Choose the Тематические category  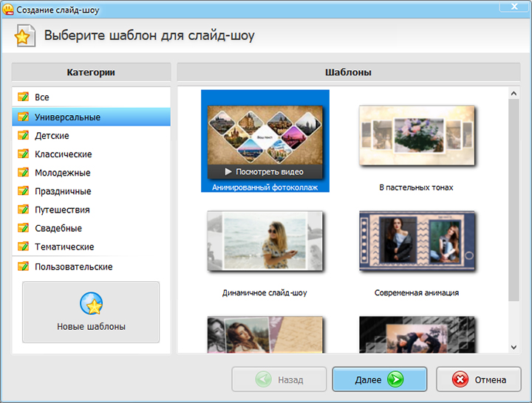(92, 247)
